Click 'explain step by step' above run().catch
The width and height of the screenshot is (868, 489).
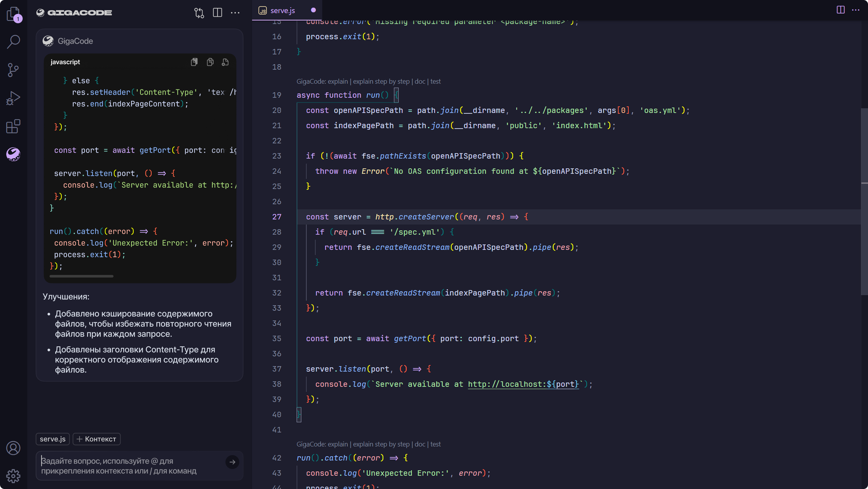(381, 444)
